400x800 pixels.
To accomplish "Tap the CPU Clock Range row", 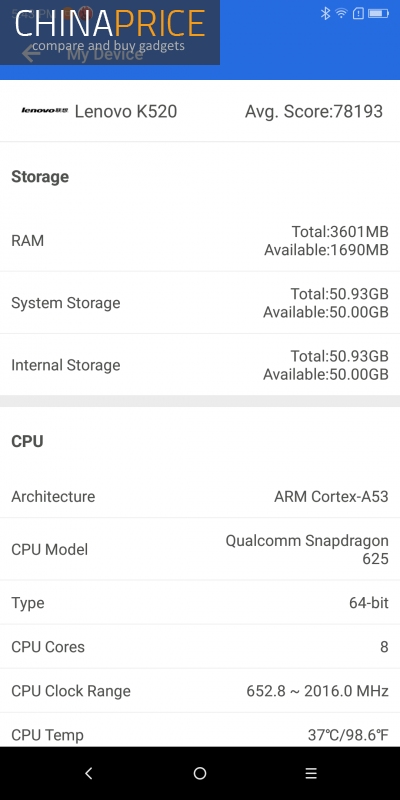I will click(x=200, y=691).
